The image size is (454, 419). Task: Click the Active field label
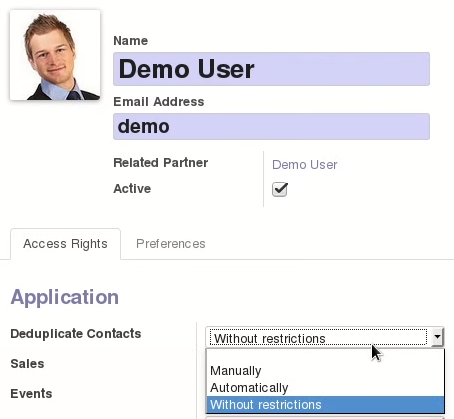[132, 189]
